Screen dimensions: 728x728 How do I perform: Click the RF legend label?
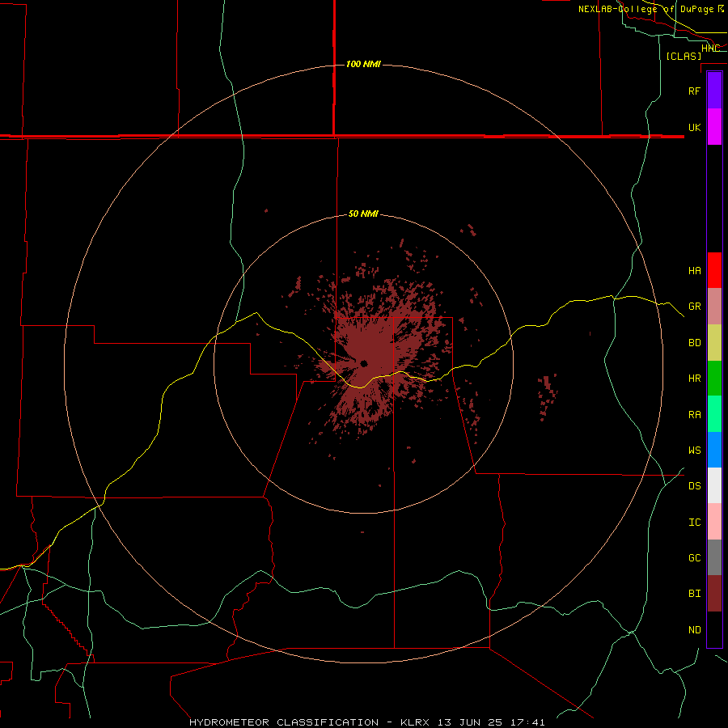pyautogui.click(x=694, y=91)
